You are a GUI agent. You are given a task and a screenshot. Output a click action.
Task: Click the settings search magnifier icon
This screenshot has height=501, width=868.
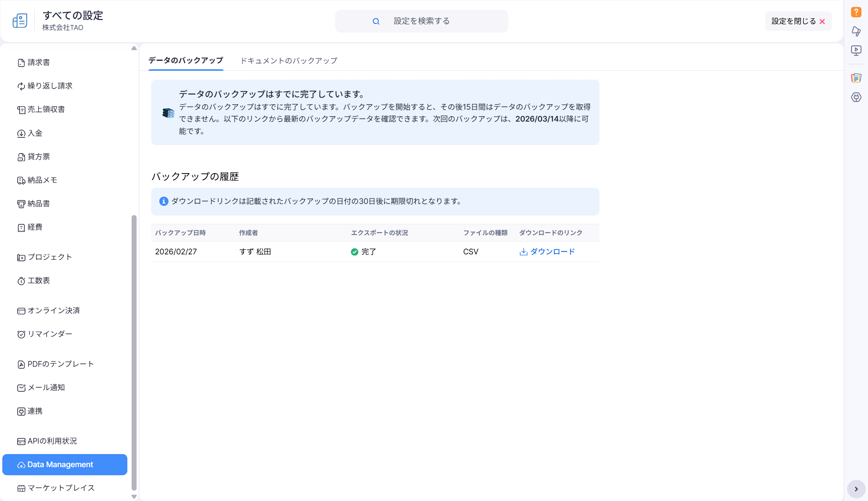[376, 22]
